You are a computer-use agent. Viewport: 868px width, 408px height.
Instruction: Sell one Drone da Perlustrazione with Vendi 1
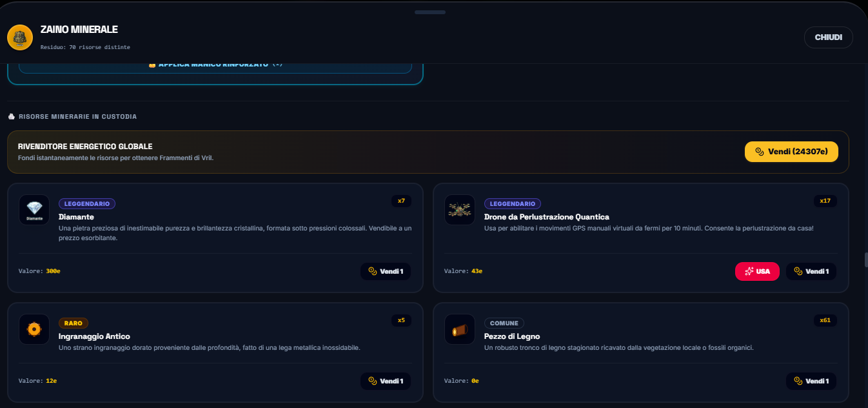coord(811,271)
